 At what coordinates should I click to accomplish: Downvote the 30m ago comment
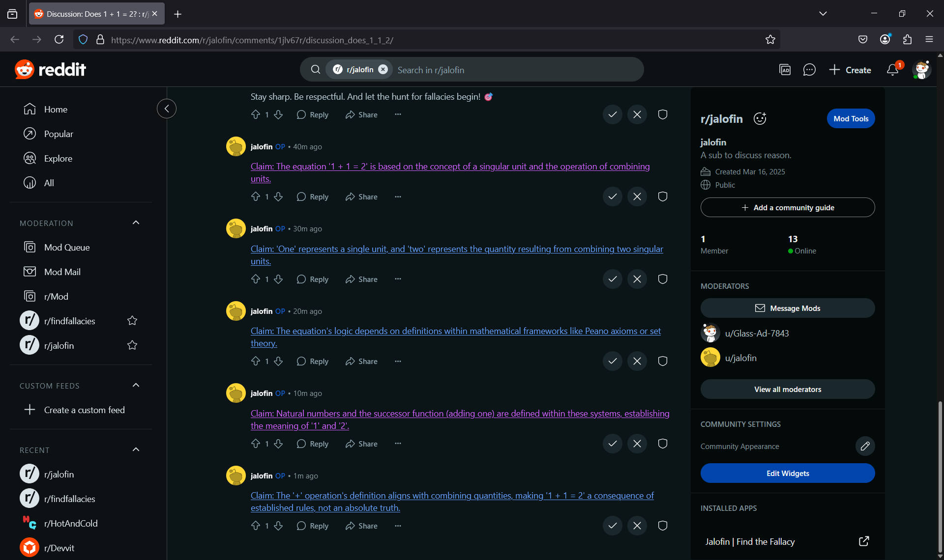coord(278,279)
